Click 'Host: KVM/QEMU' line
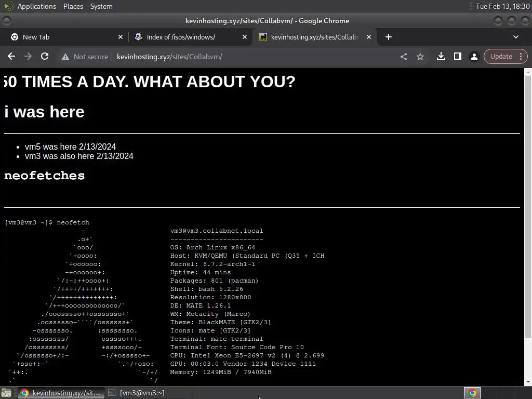532x399 pixels. pos(247,256)
